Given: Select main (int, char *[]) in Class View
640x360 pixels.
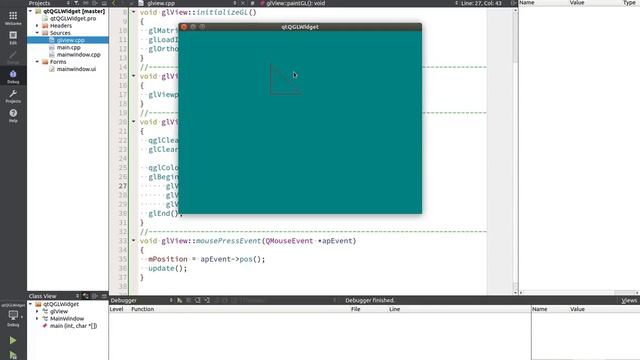Looking at the screenshot, I should click(x=73, y=326).
